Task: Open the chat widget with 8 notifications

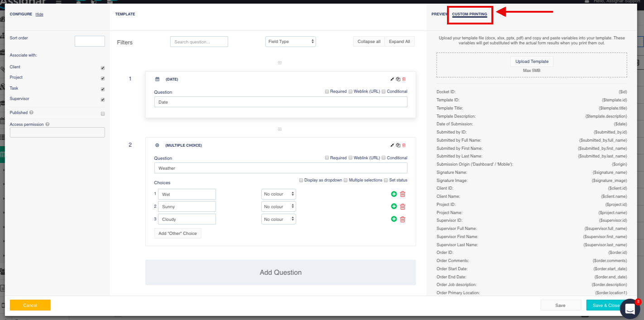Action: [x=630, y=309]
